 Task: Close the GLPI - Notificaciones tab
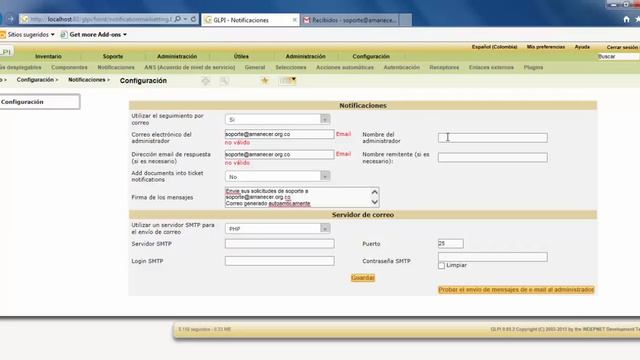[295, 20]
